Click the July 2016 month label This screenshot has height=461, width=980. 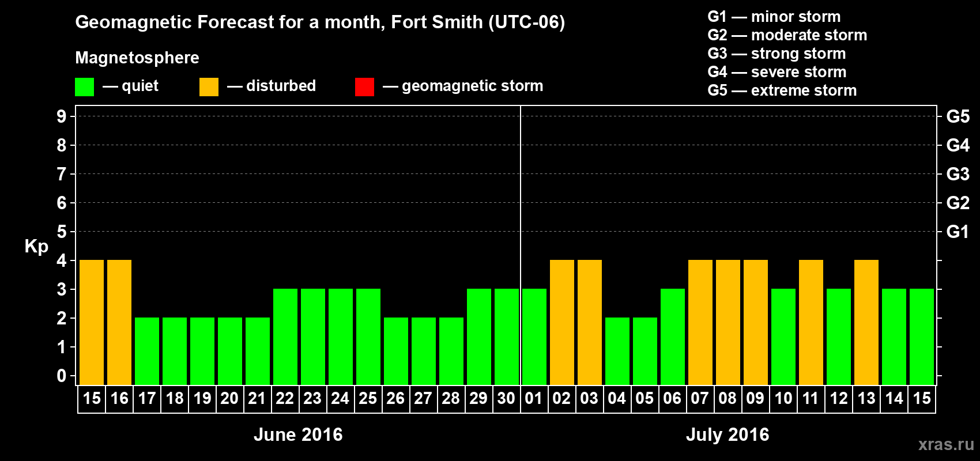tap(728, 434)
